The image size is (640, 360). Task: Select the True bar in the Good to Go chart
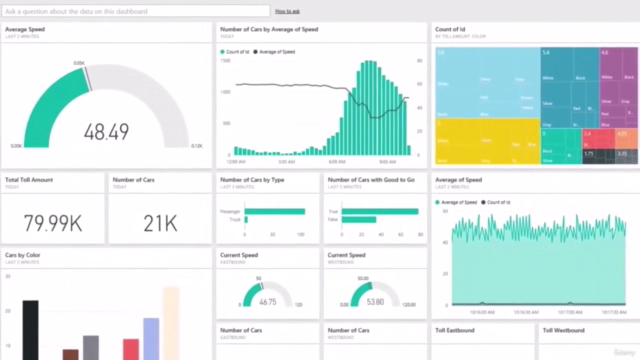tap(380, 211)
